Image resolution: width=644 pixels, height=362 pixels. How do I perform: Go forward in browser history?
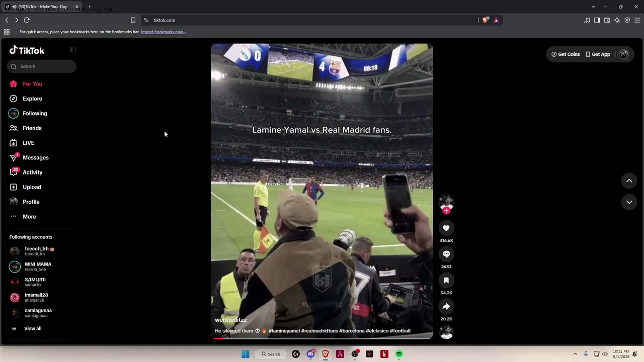(x=17, y=20)
